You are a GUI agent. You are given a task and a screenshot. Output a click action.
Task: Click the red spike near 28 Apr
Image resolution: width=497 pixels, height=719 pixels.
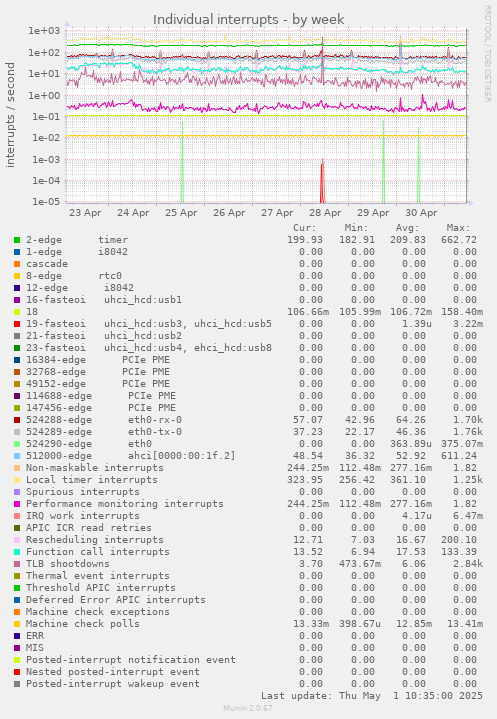[x=322, y=181]
